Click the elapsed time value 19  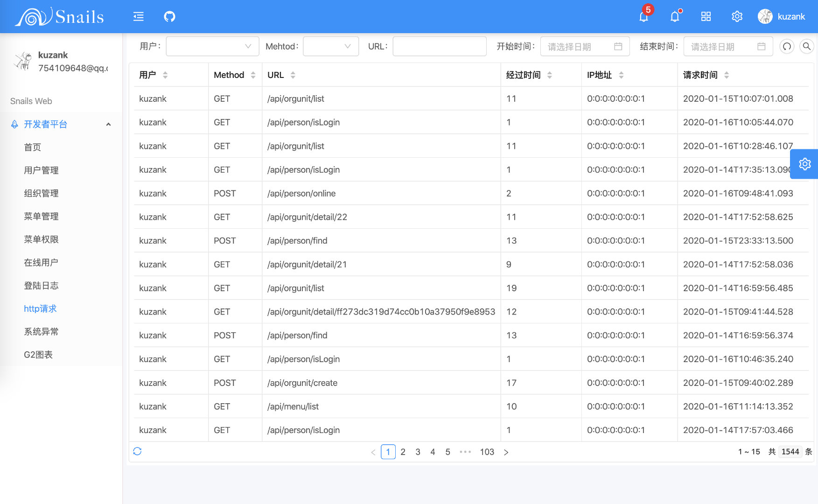(511, 288)
